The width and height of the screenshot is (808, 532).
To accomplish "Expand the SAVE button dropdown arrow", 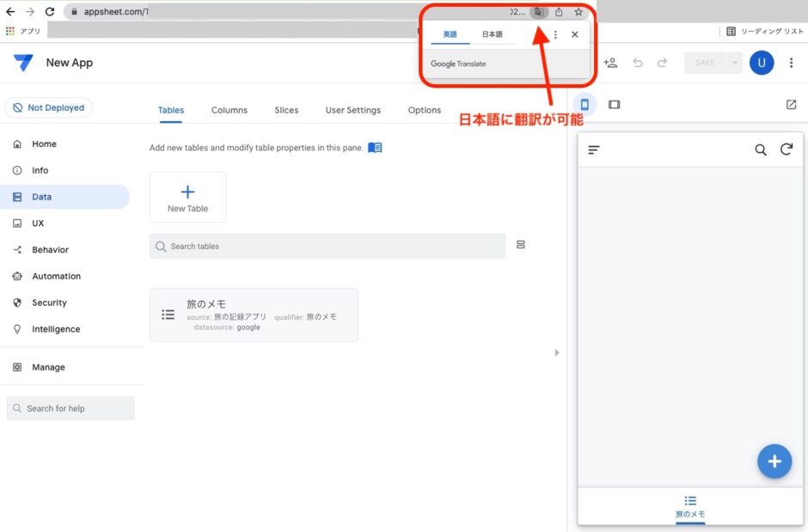I will click(x=733, y=63).
